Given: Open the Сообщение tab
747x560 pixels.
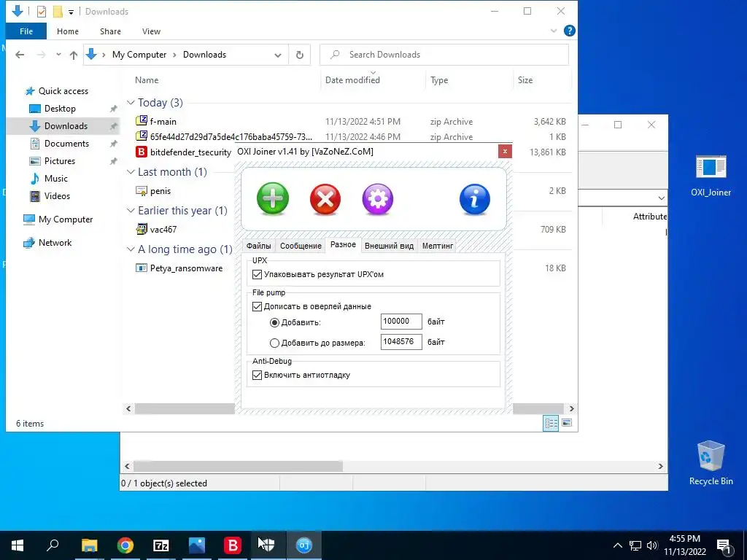Looking at the screenshot, I should (301, 246).
